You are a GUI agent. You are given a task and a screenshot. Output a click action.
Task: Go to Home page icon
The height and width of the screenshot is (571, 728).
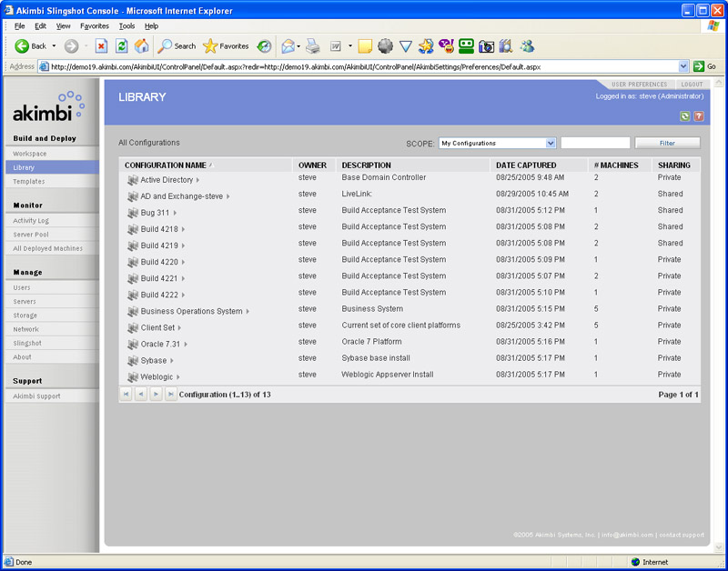(x=142, y=46)
